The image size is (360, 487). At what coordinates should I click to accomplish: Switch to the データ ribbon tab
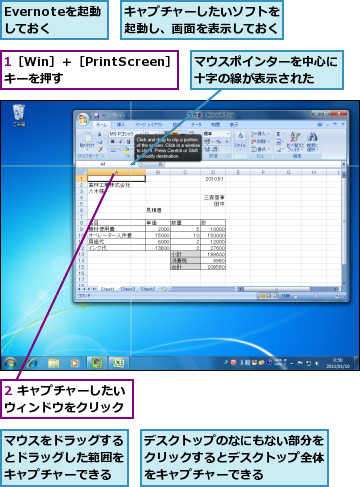(x=196, y=125)
